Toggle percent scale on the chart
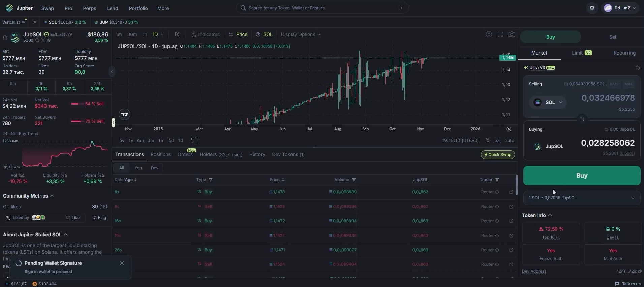 click(488, 140)
